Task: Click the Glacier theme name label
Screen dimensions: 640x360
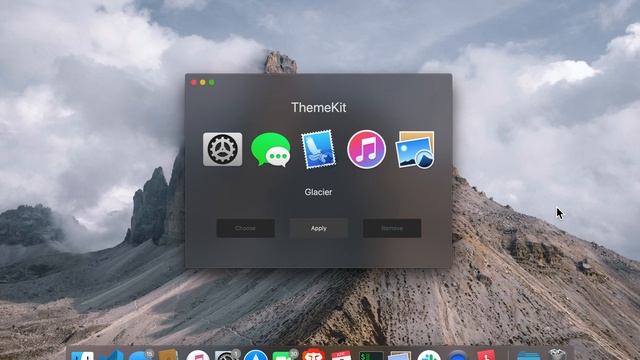Action: [x=318, y=192]
